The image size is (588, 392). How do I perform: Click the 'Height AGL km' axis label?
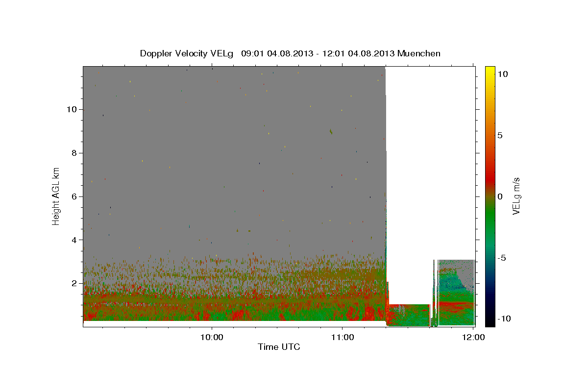(56, 196)
